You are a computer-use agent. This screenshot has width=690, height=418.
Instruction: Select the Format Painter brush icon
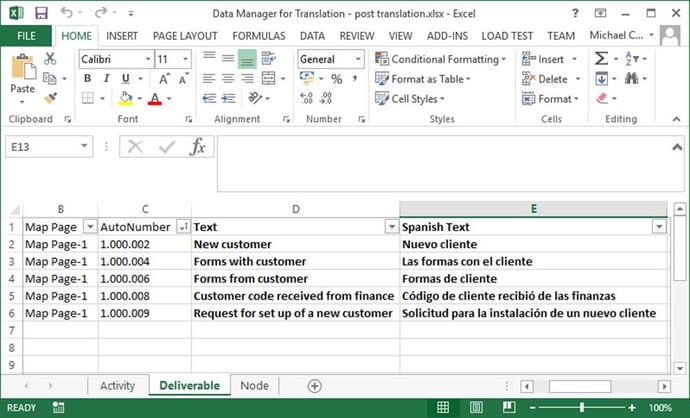point(51,98)
